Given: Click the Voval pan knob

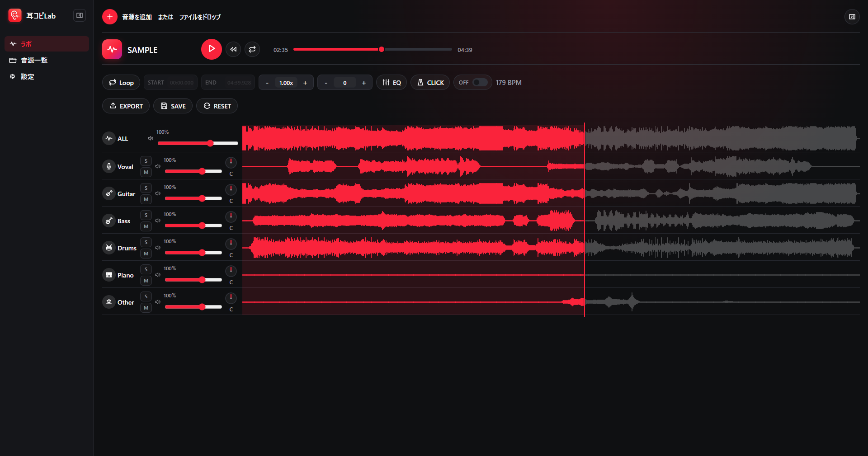Looking at the screenshot, I should coord(231,162).
